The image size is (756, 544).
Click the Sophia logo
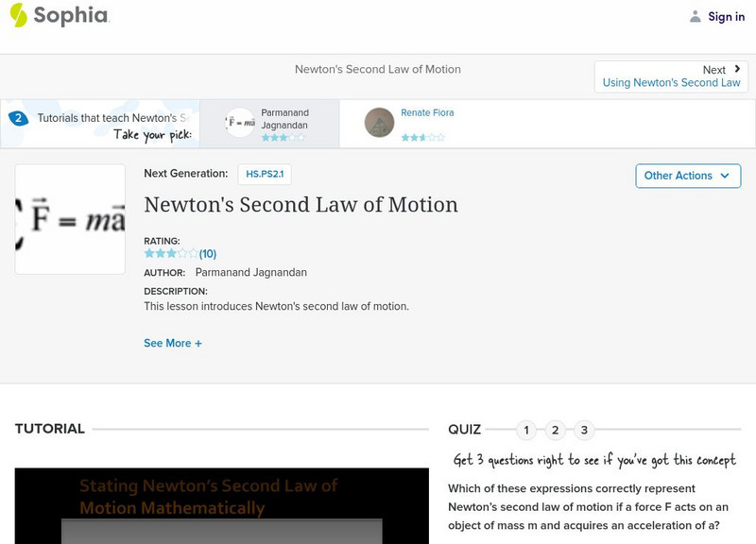click(59, 16)
